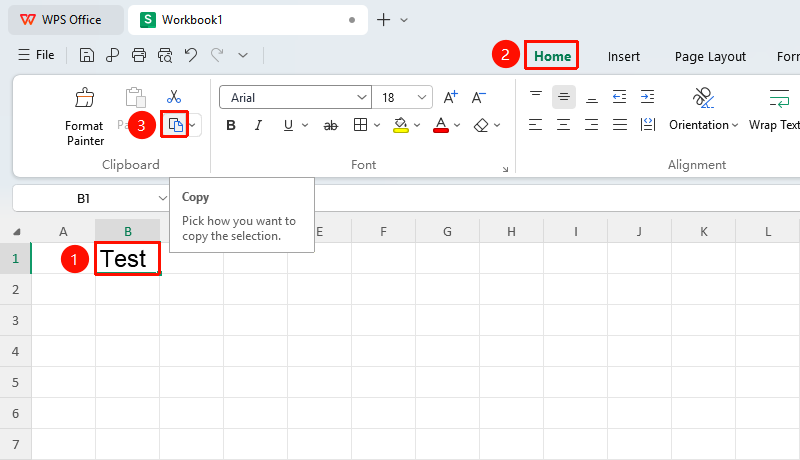The image size is (800, 460).
Task: Switch to the Home tab
Action: click(552, 56)
